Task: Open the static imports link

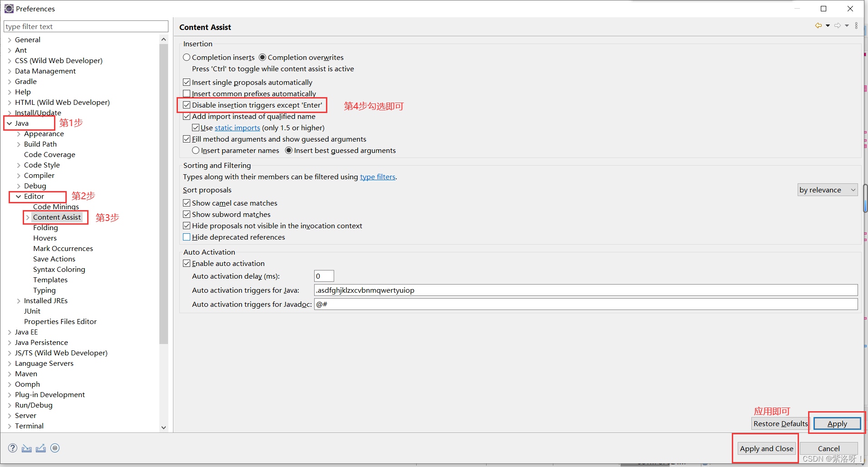Action: 237,128
